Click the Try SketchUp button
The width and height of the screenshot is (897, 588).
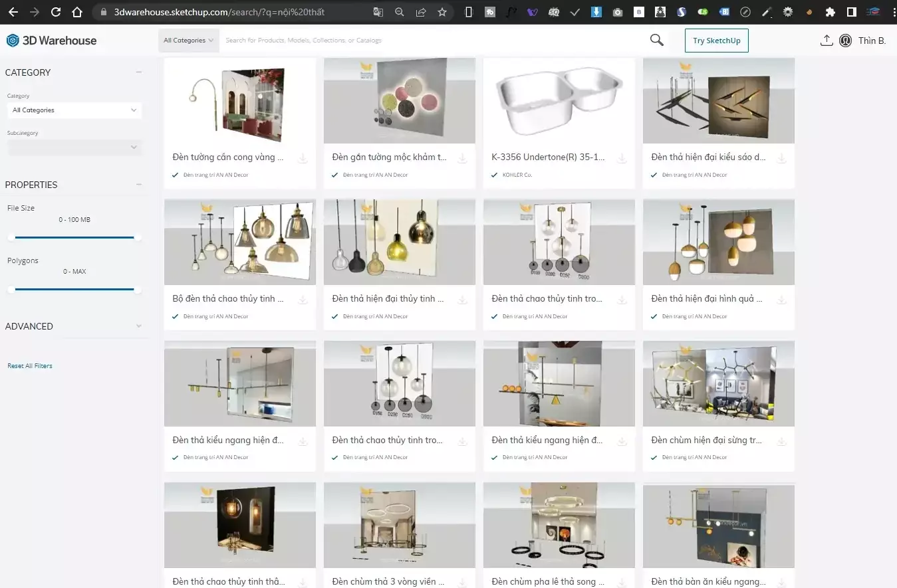pos(716,40)
